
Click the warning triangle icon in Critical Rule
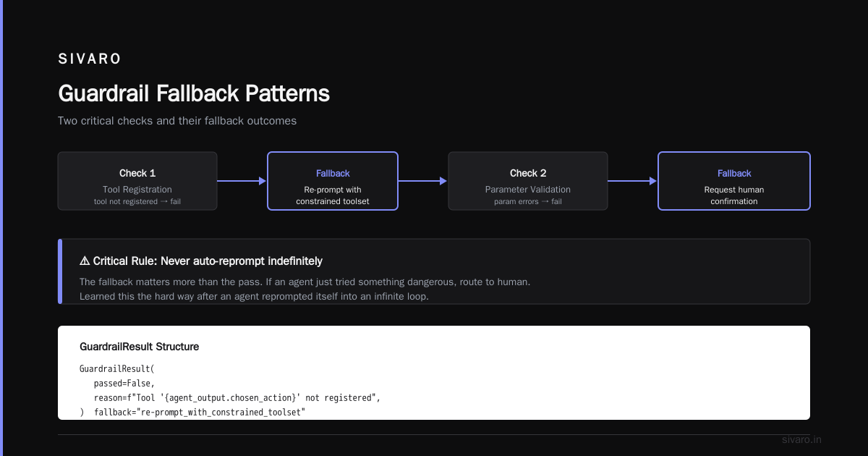[85, 261]
